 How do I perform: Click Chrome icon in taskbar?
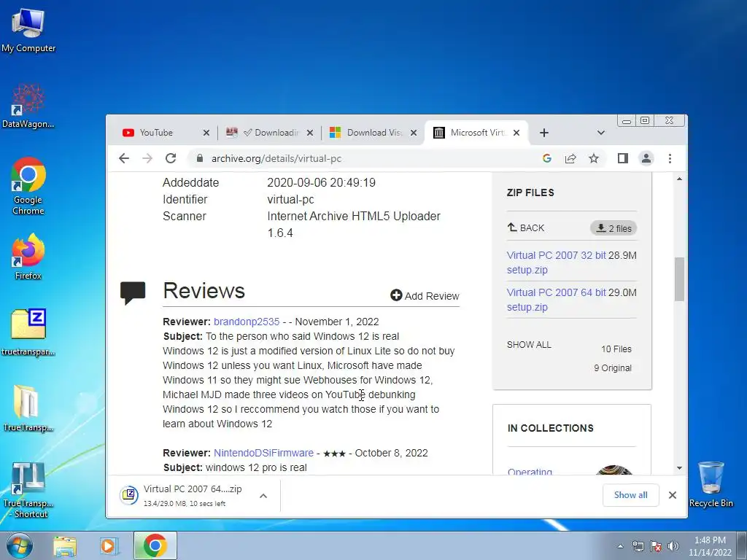(155, 545)
